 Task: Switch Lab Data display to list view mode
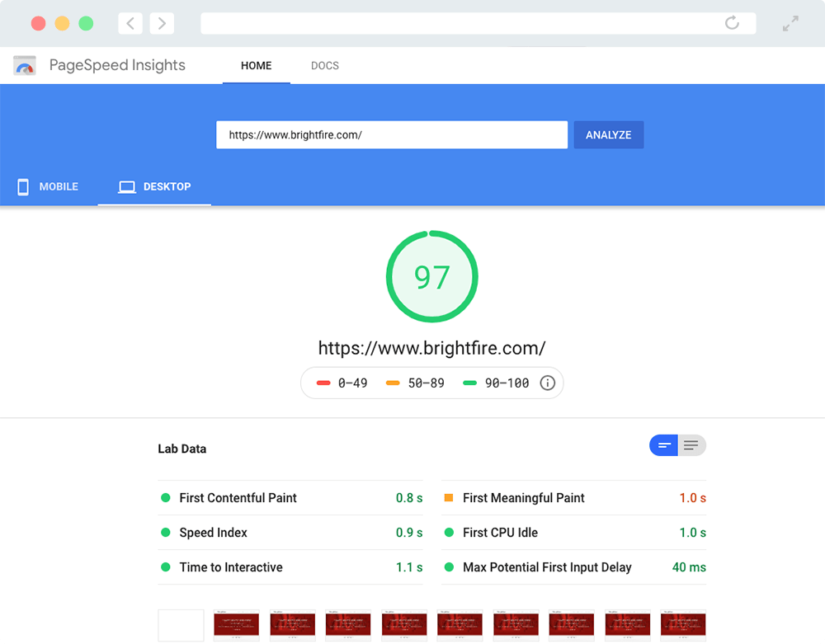coord(691,445)
